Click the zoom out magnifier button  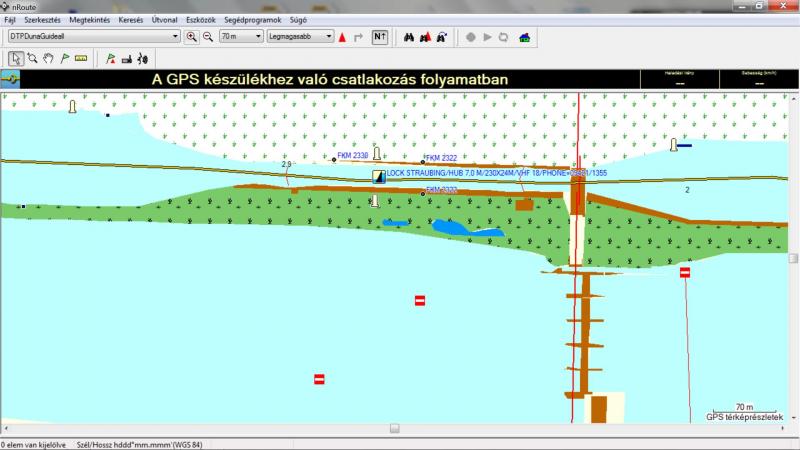(207, 37)
